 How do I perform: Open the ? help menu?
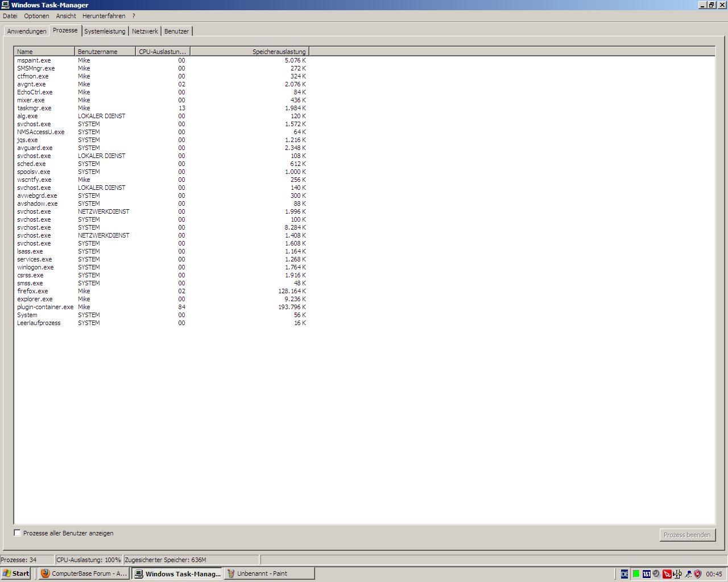(x=134, y=16)
